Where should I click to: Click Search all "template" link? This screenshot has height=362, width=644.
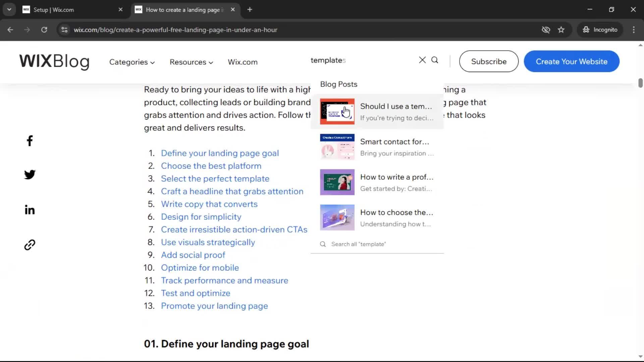click(358, 244)
